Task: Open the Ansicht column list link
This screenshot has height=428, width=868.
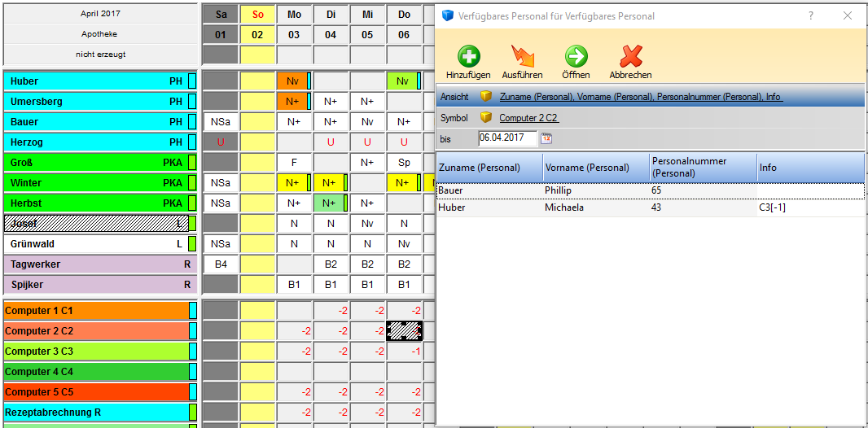Action: [640, 97]
